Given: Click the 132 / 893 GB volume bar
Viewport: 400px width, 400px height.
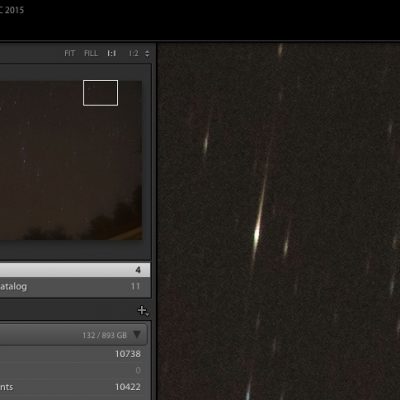Looking at the screenshot, I should [x=73, y=334].
